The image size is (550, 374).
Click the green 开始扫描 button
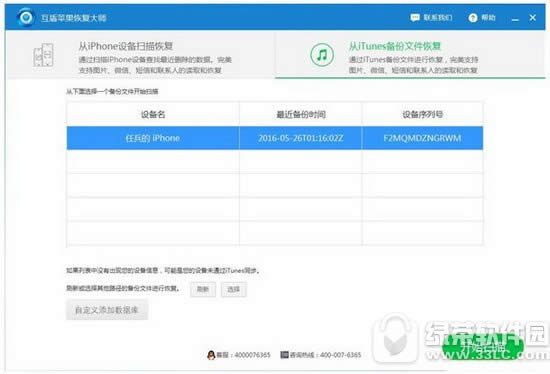click(x=483, y=347)
